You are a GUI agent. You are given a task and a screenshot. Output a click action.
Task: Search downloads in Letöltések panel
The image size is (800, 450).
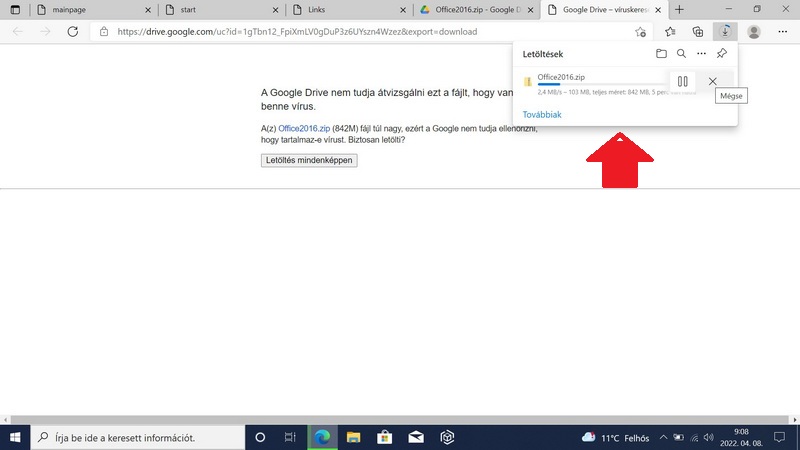tap(682, 54)
